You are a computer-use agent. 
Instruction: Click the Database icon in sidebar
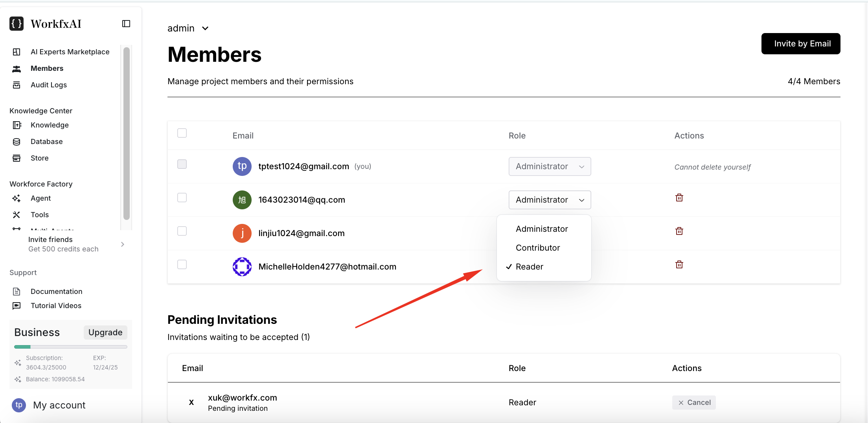[x=17, y=142]
